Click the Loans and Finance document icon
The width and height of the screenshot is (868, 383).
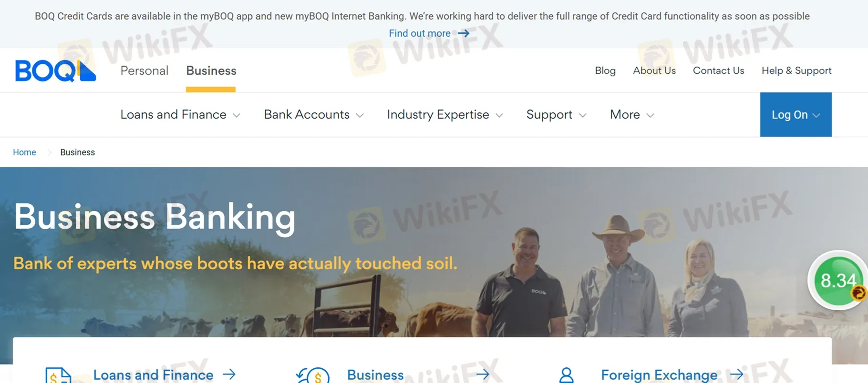click(x=58, y=375)
